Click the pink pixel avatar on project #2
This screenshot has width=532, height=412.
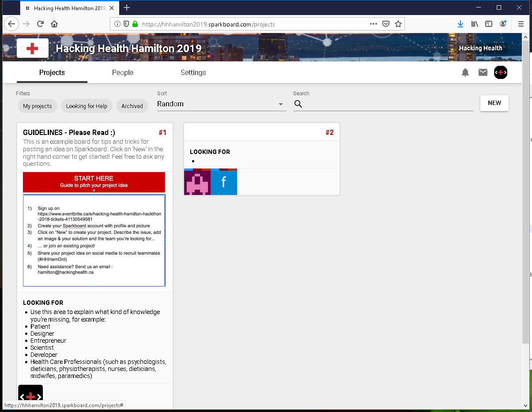point(197,182)
